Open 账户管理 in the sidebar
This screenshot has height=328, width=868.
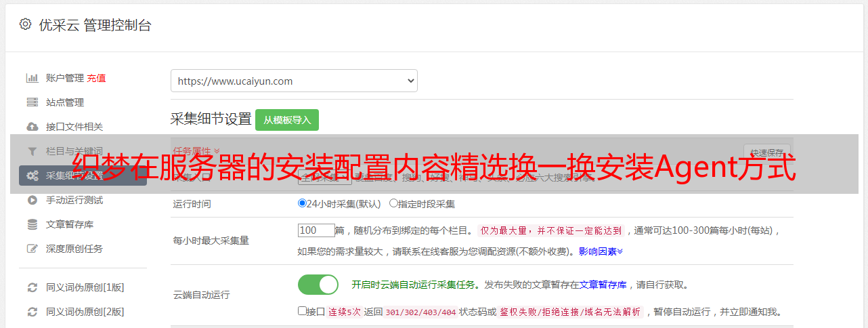click(65, 78)
